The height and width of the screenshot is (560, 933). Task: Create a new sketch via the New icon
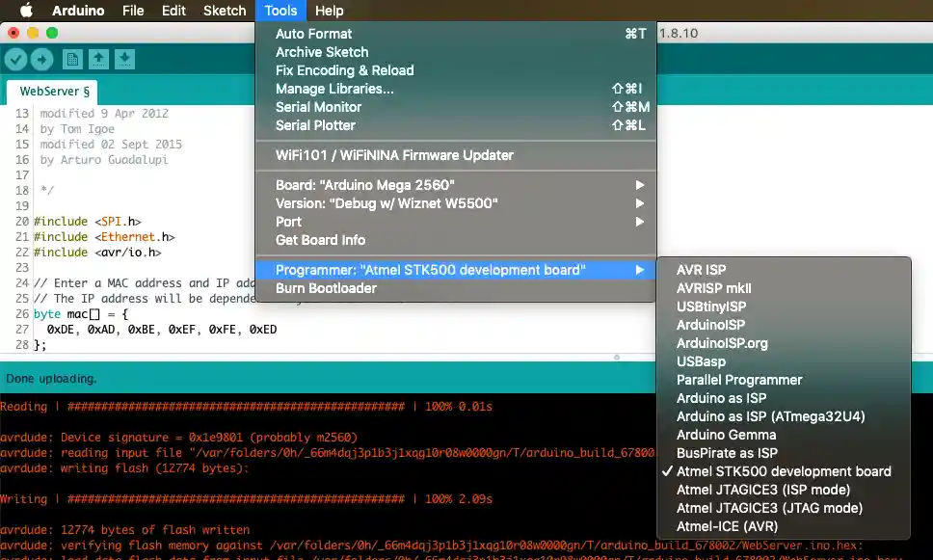(x=72, y=59)
